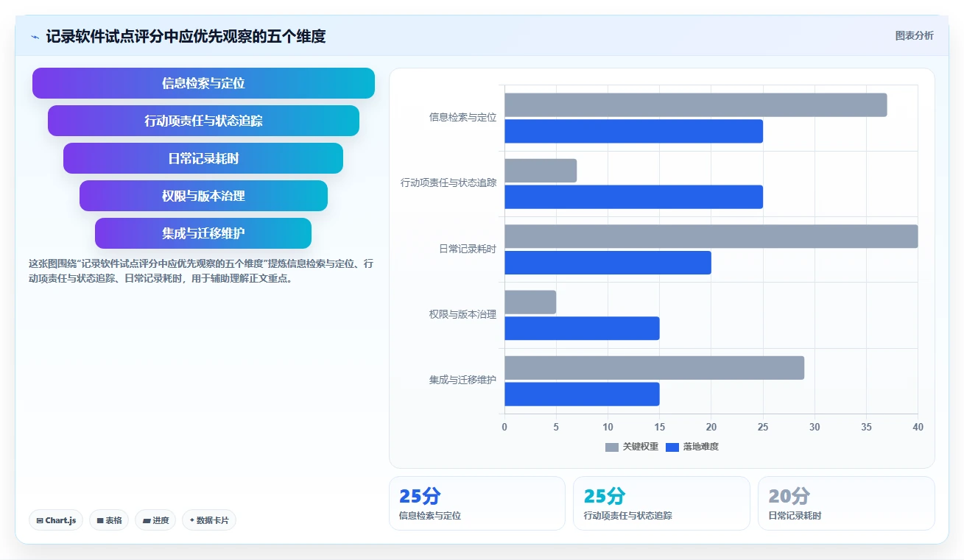Click the 进度 tag chip
This screenshot has height=560, width=964.
(155, 520)
